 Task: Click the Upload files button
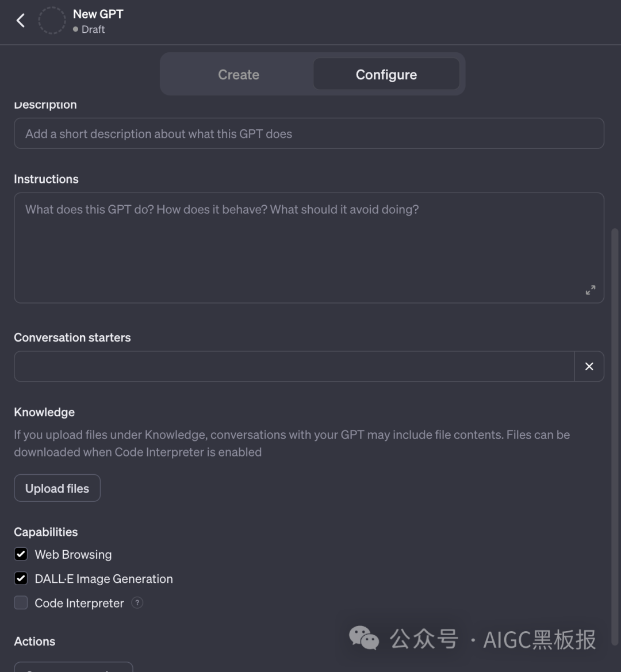[x=57, y=487]
